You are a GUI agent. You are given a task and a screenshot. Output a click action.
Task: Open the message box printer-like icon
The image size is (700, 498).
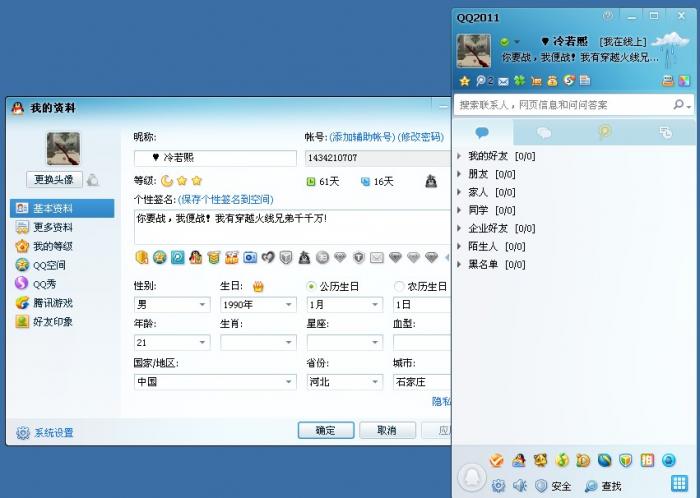[667, 81]
